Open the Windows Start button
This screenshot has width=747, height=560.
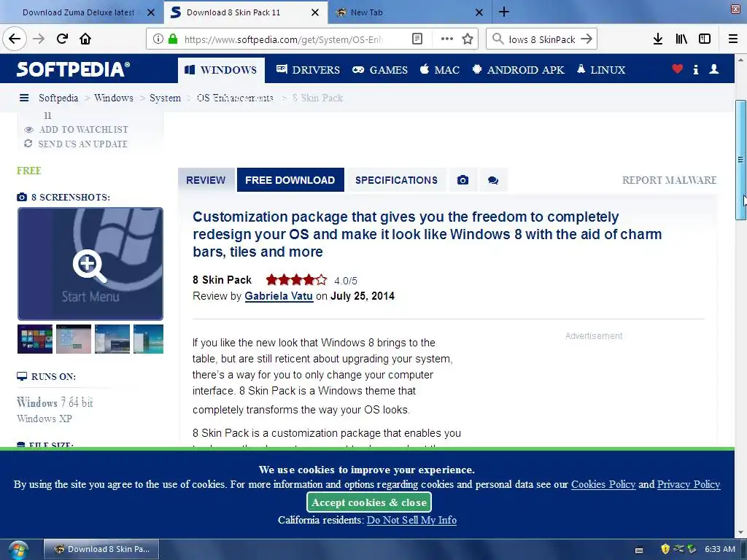(18, 550)
